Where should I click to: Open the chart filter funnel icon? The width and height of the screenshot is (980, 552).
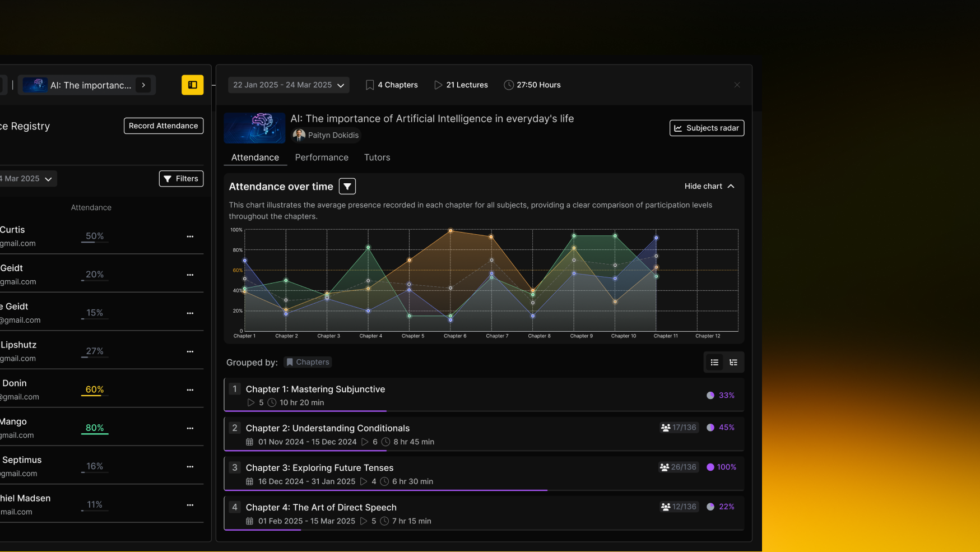pos(347,186)
